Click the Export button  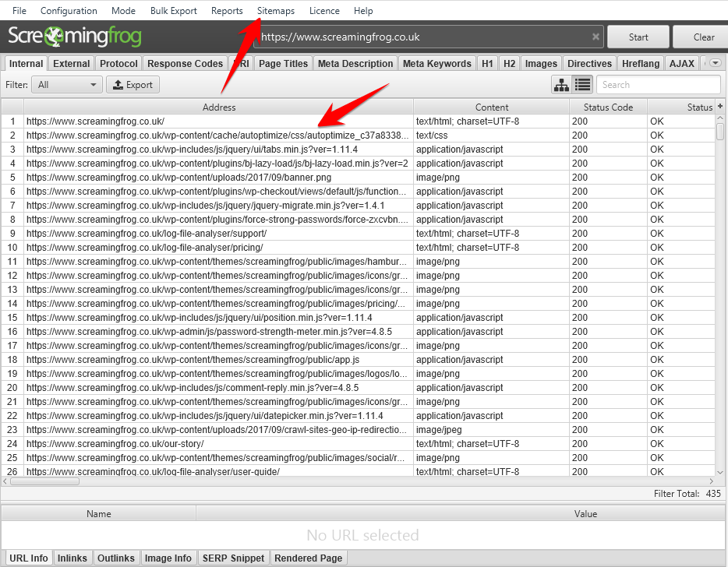133,85
